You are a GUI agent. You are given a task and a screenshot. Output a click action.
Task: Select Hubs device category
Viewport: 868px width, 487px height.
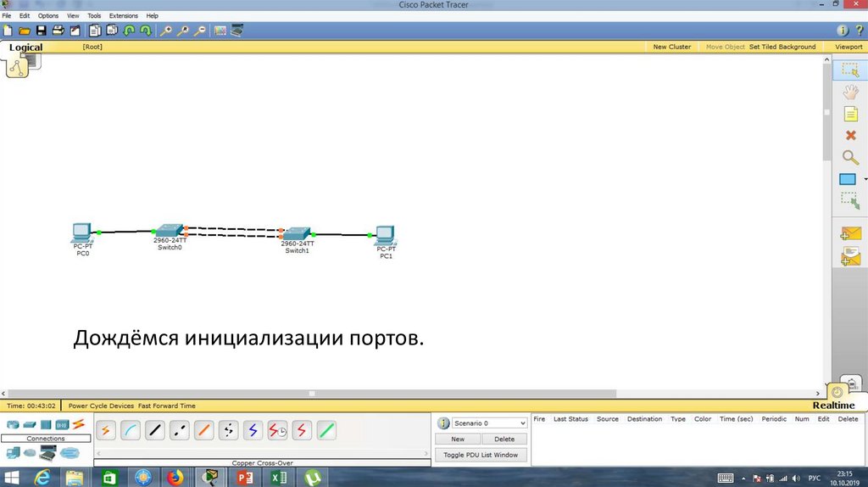[46, 425]
